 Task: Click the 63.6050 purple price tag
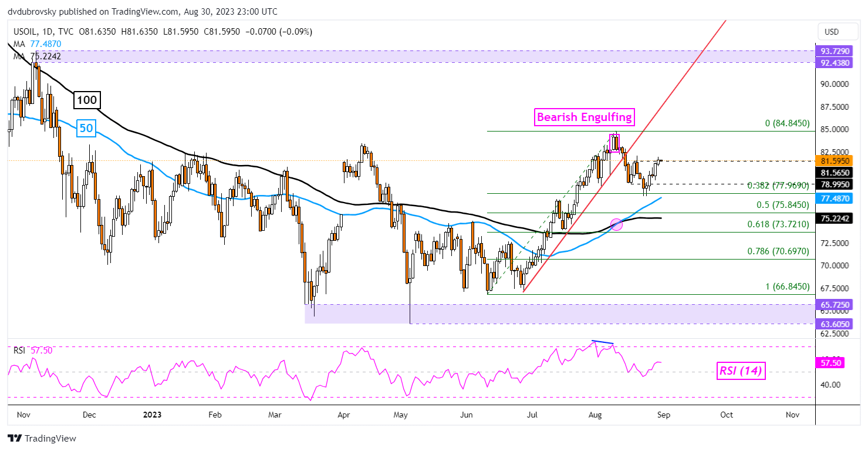tap(833, 324)
